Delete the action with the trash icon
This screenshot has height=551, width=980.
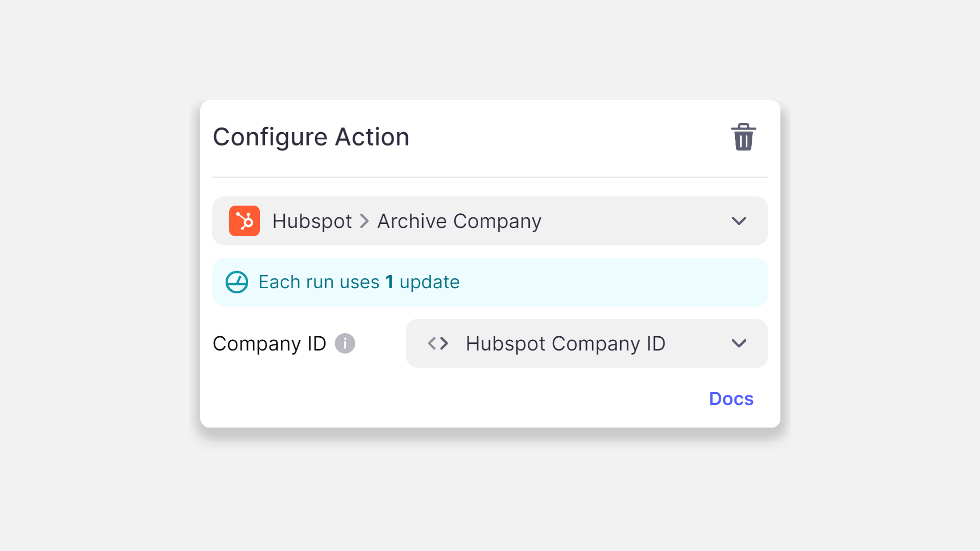click(743, 137)
